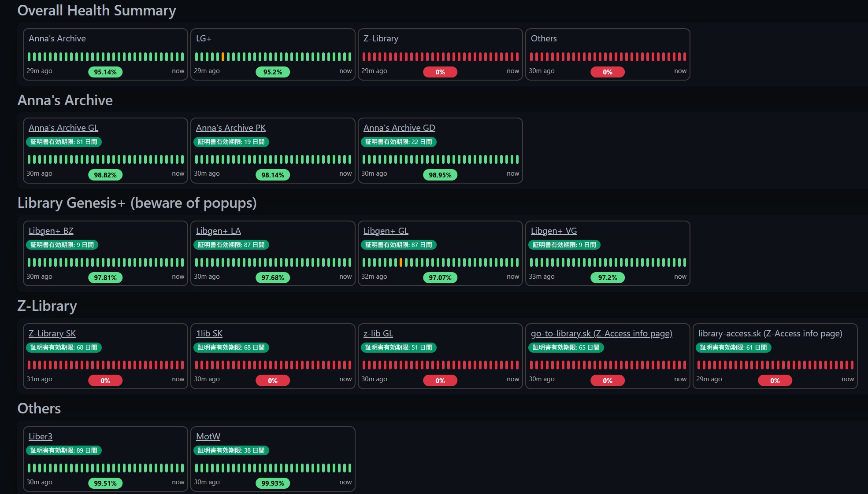Viewport: 868px width, 494px height.
Task: Click the 22-day certificate badge on Anna's Archive GD
Action: click(x=399, y=142)
